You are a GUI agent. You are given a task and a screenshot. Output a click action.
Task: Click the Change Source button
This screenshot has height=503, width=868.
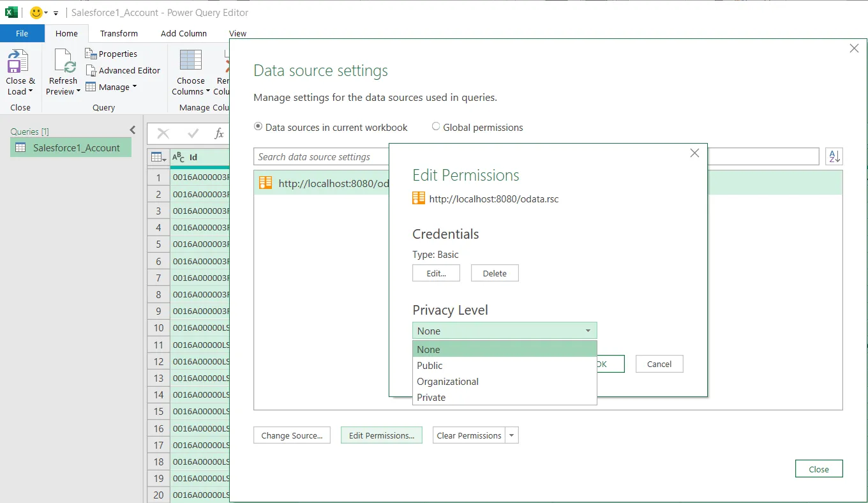(x=292, y=435)
